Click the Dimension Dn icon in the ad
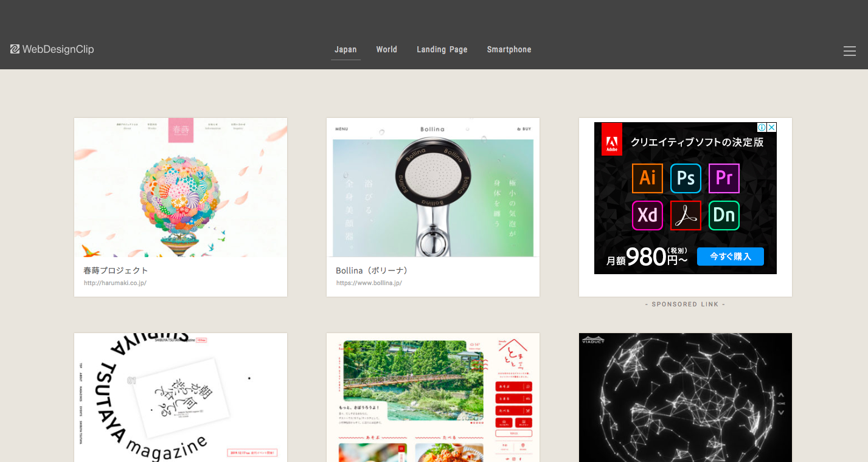The height and width of the screenshot is (462, 868). pos(724,215)
